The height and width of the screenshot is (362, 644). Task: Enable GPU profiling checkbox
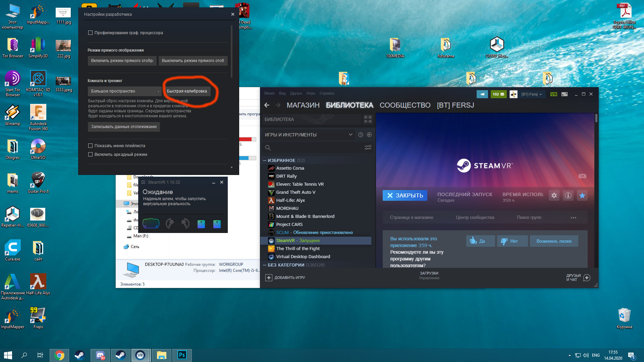(x=90, y=33)
